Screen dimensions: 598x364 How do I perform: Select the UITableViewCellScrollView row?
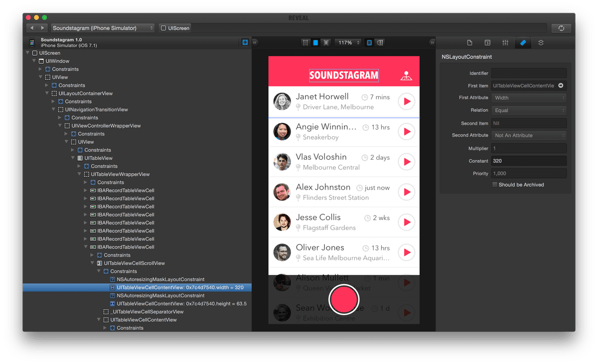click(137, 263)
